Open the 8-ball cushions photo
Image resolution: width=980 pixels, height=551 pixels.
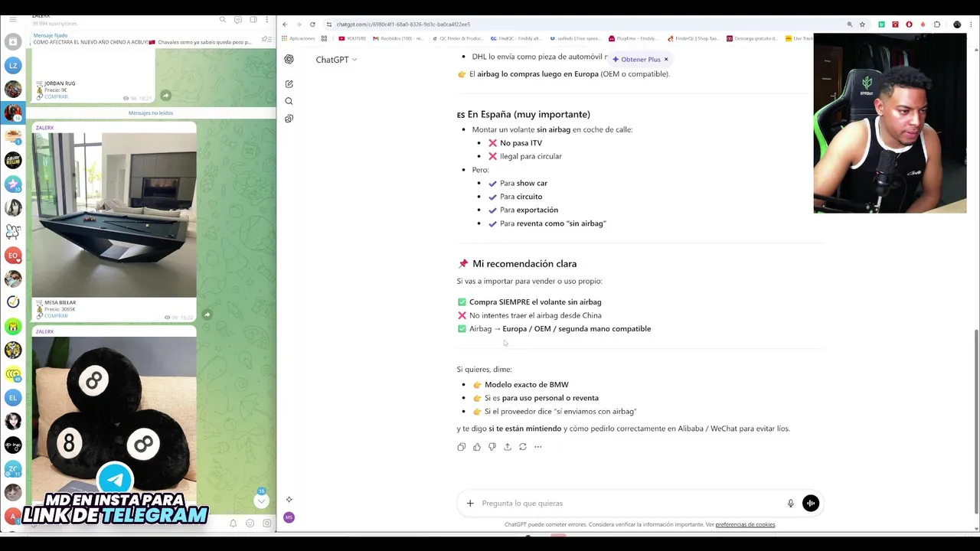point(114,421)
